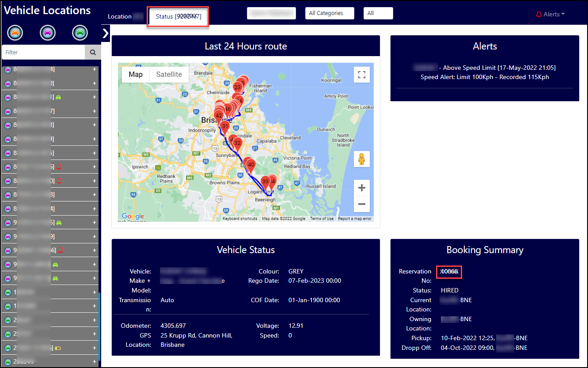The height and width of the screenshot is (368, 588).
Task: Open the All dropdown filter
Action: [x=378, y=13]
